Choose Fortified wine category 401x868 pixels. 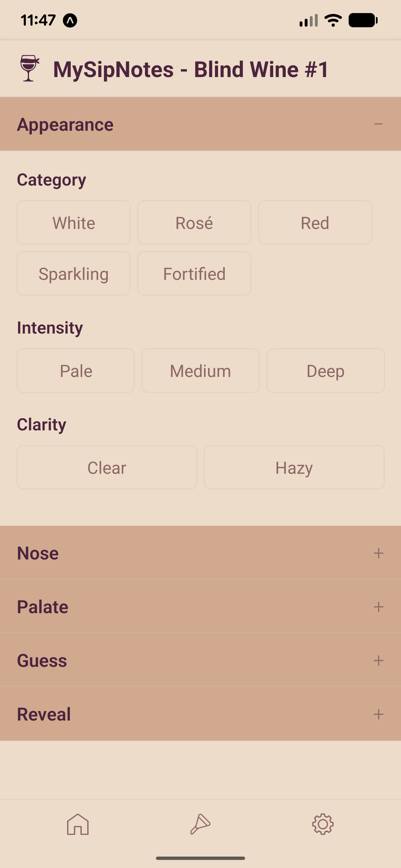coord(194,273)
